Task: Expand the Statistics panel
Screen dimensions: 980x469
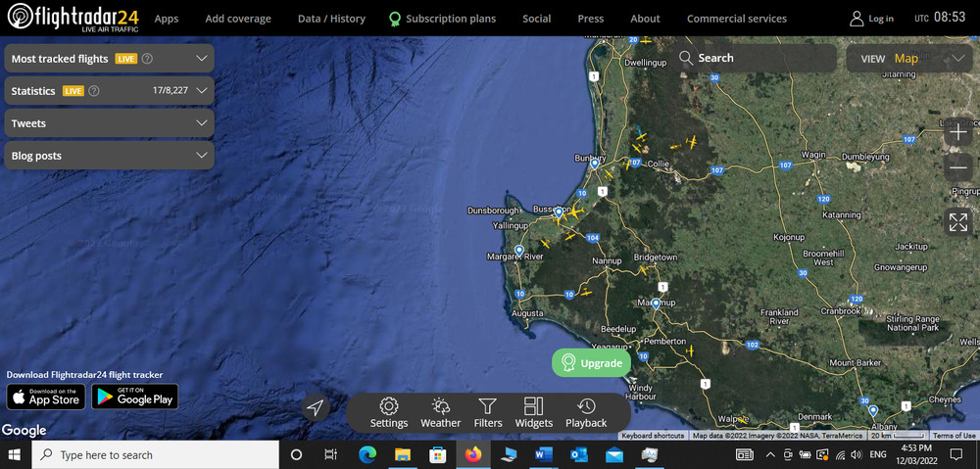Action: [109, 91]
